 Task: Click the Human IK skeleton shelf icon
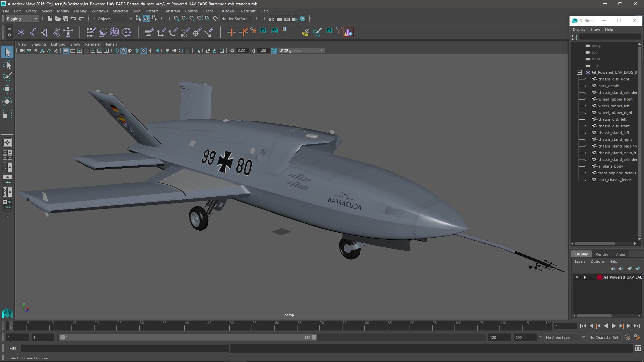coord(68,32)
